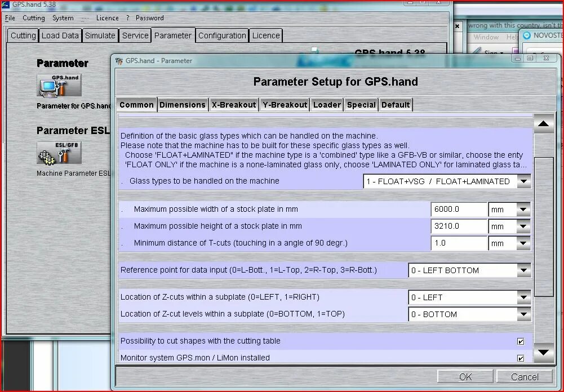
Task: Toggle the Monitor system GPS.mon / LiMon checkbox
Action: pos(520,358)
